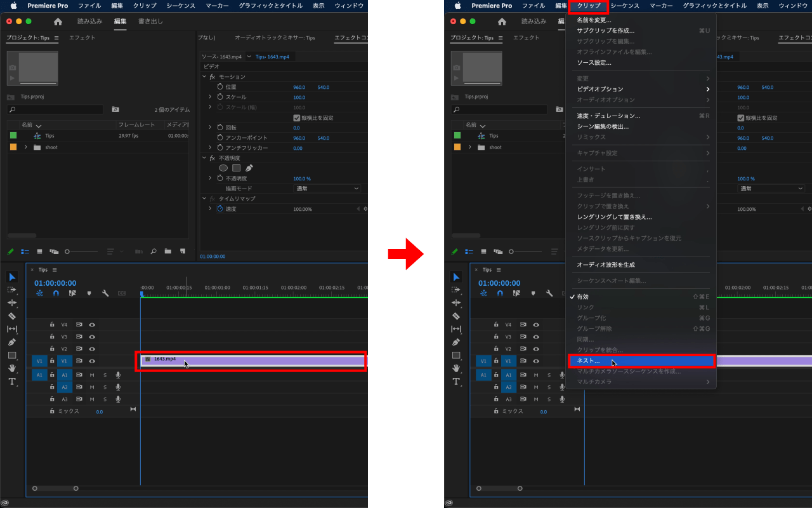Click the project search field in left screenshot
The height and width of the screenshot is (508, 812).
[55, 109]
